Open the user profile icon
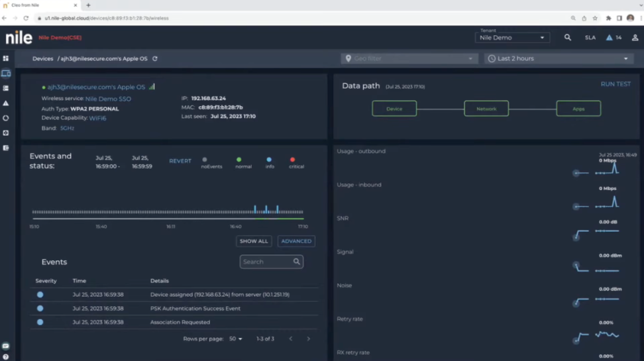 [635, 38]
